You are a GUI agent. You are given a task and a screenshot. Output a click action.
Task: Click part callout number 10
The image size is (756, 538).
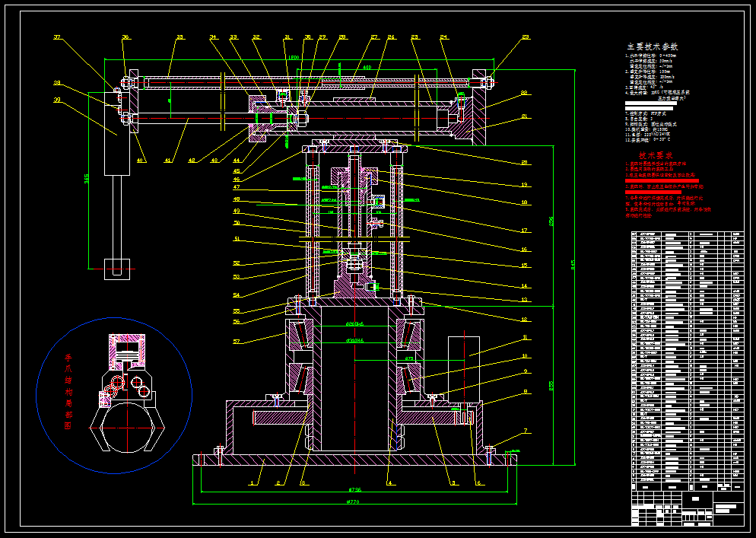click(525, 356)
